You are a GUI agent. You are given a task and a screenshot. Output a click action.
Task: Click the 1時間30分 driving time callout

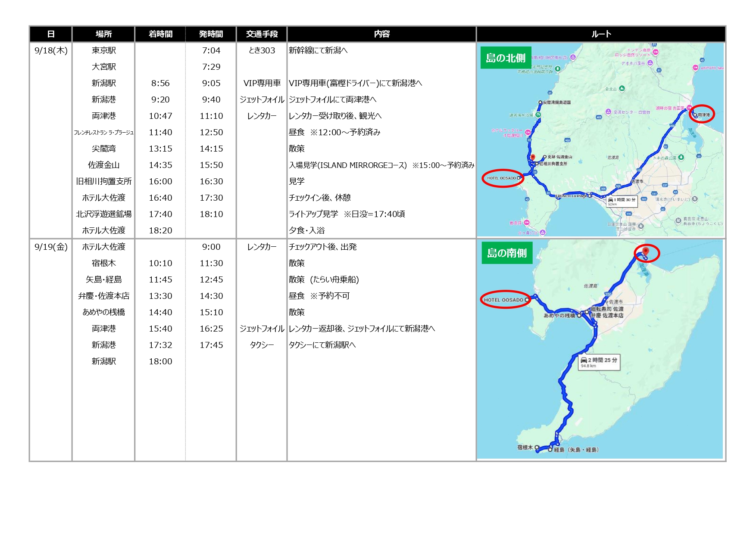coord(622,201)
